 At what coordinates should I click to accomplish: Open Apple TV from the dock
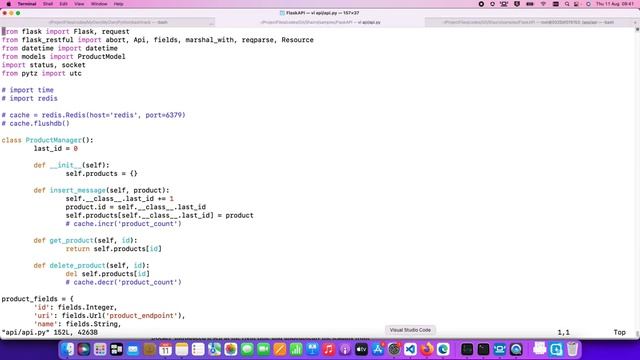[361, 349]
